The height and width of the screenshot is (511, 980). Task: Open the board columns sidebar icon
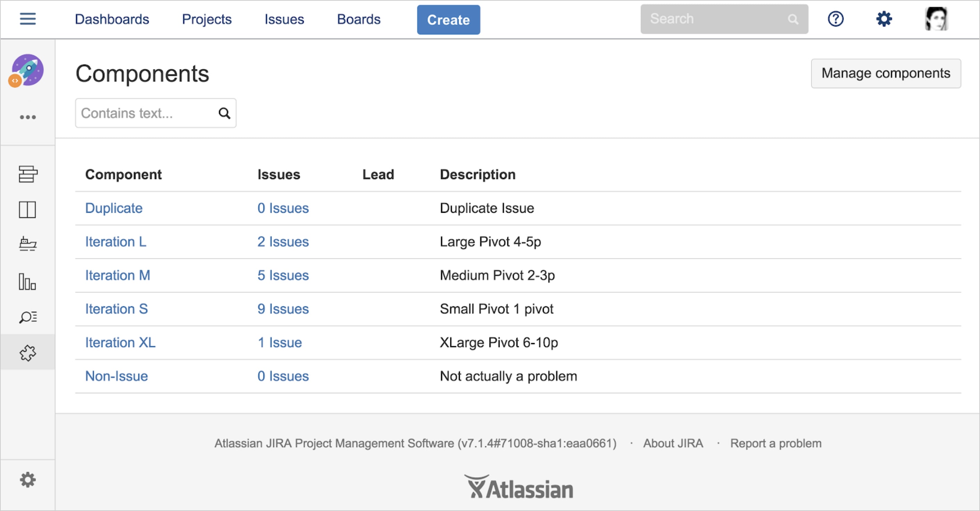[28, 209]
